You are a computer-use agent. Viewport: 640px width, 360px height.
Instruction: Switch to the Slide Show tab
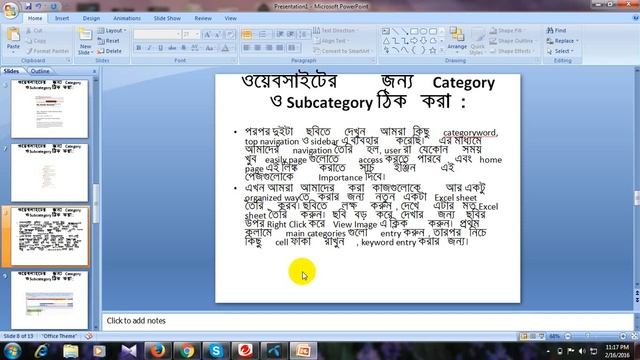[167, 18]
